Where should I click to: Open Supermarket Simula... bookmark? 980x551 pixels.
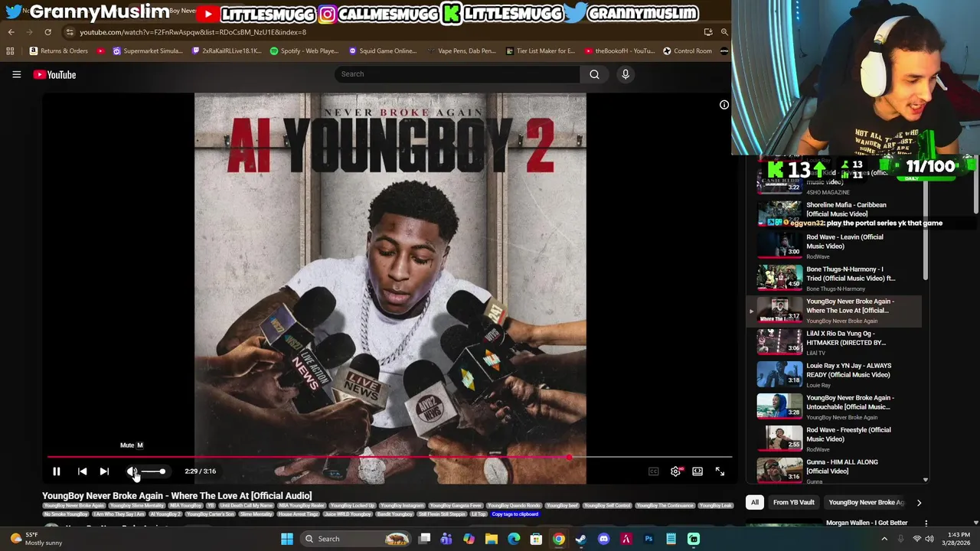(x=147, y=51)
